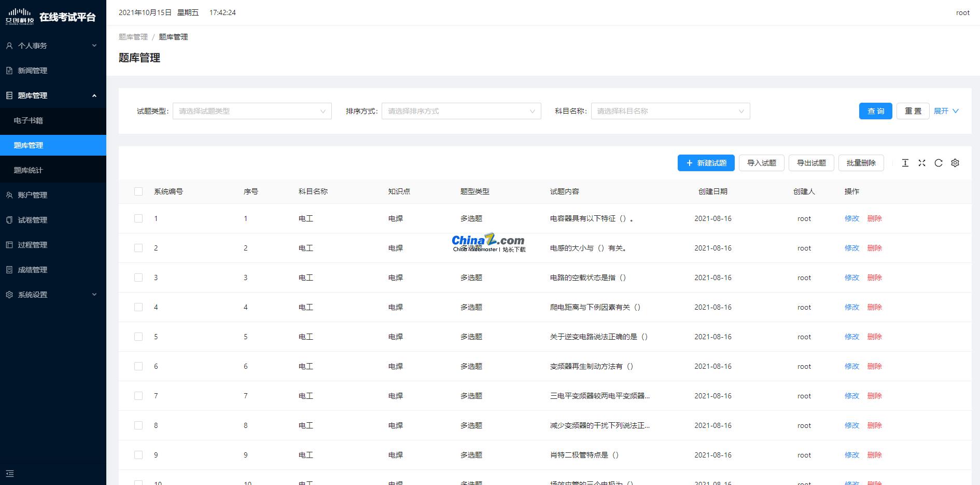This screenshot has width=980, height=485.
Task: Collapse sidebar via bottom menu fold icon
Action: pos(10,473)
